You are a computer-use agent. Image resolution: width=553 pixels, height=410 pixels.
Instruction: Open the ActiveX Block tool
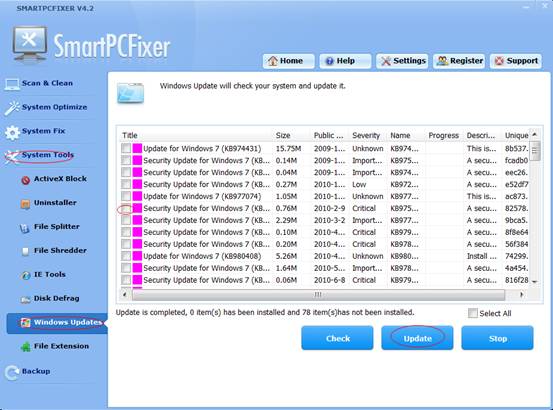click(x=54, y=179)
